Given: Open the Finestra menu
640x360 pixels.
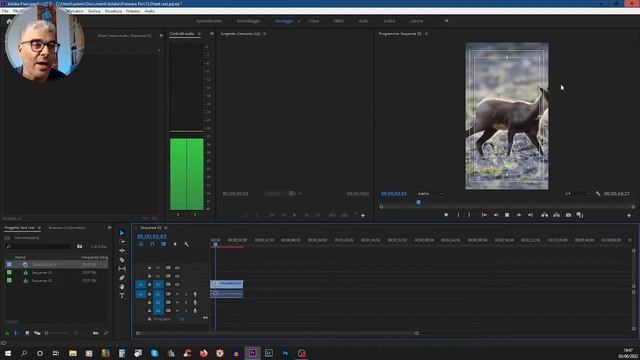Looking at the screenshot, I should point(133,11).
